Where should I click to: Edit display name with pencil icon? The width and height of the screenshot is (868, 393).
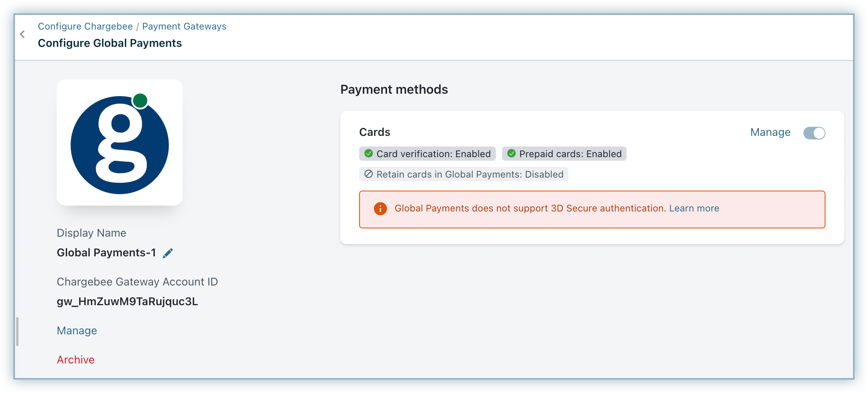coord(168,253)
